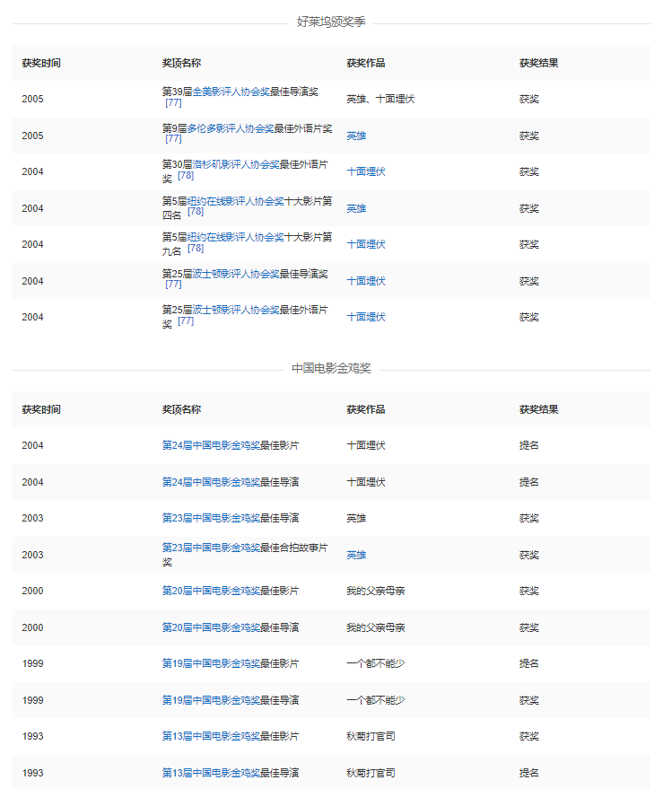672x789 pixels.
Task: Open 第19届中国电影金鸡奖 link in 最佳导演 row
Action: tap(211, 701)
